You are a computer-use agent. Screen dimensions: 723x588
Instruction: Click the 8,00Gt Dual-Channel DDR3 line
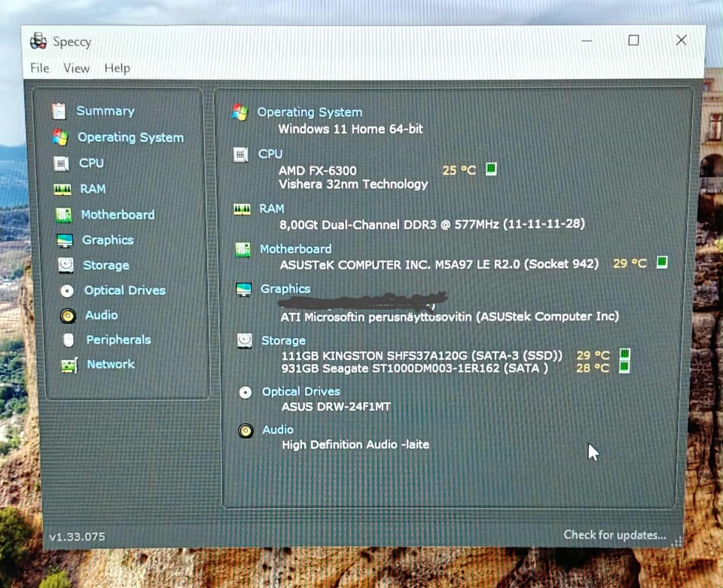[432, 224]
